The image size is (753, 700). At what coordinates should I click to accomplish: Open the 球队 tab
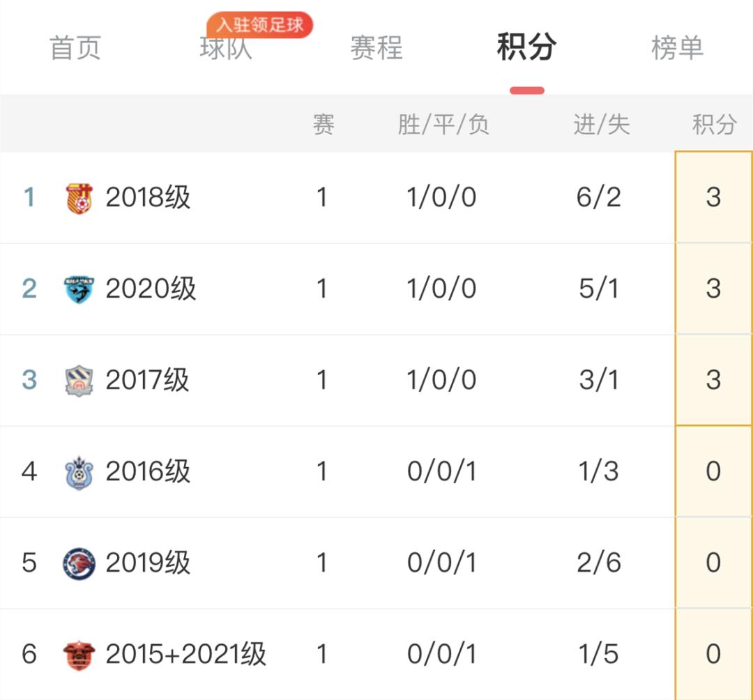tap(225, 47)
